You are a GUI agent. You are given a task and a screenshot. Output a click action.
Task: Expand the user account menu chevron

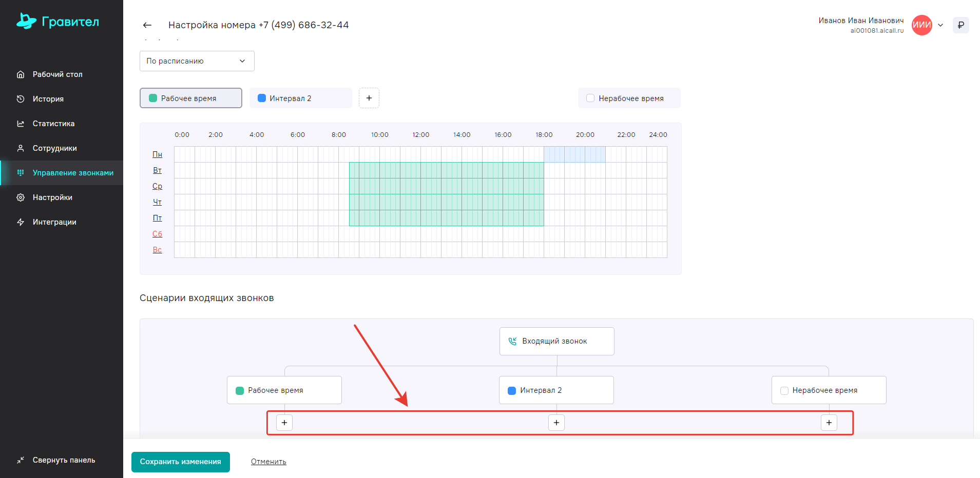click(x=940, y=25)
